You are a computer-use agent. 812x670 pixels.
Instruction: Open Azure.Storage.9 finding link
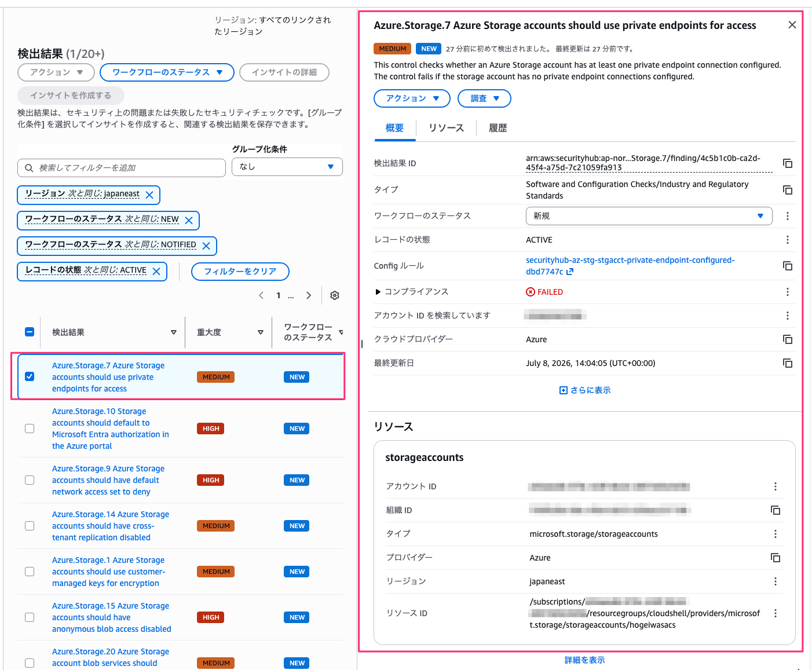tap(108, 480)
